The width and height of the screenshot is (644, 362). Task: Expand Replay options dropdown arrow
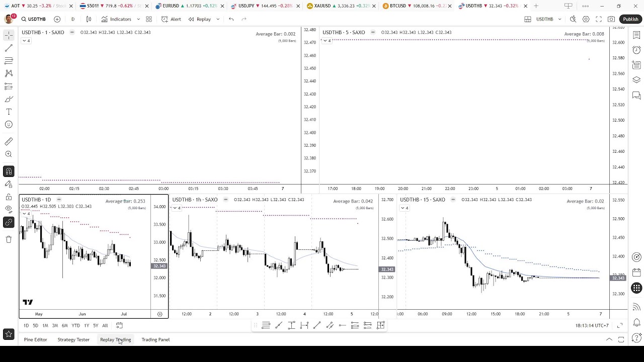tap(218, 19)
